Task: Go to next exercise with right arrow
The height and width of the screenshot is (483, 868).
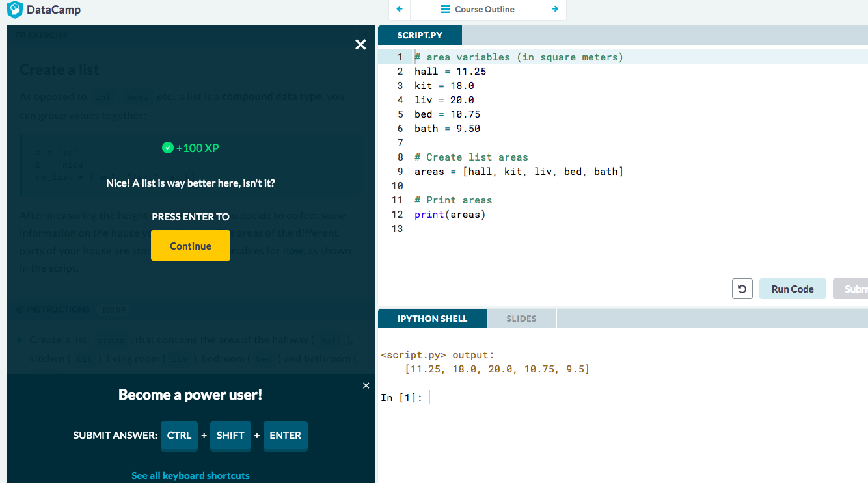Action: (x=555, y=9)
